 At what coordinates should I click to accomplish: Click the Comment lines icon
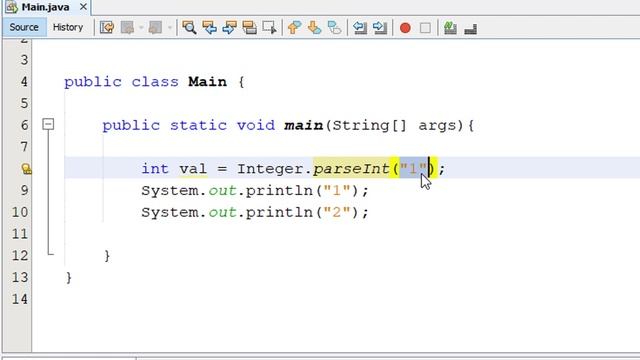(450, 28)
